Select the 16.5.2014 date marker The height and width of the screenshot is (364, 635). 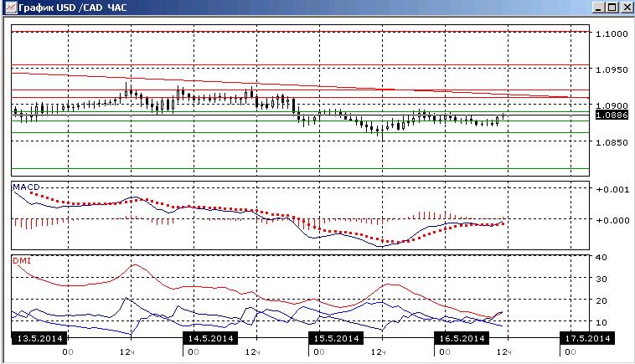tap(462, 338)
